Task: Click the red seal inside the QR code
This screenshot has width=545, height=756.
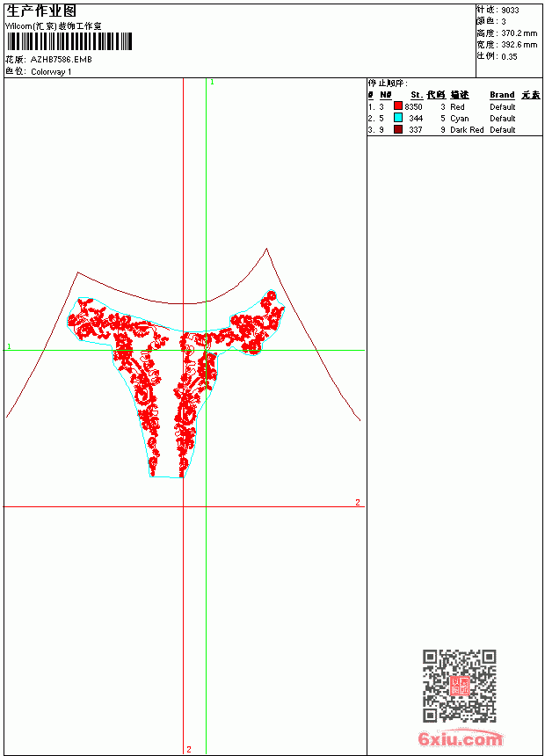Action: pyautogui.click(x=460, y=686)
